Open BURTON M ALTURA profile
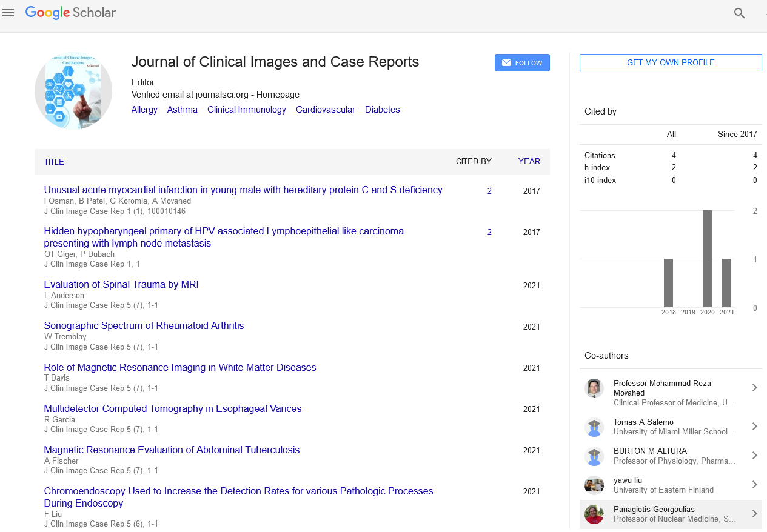 tap(650, 451)
